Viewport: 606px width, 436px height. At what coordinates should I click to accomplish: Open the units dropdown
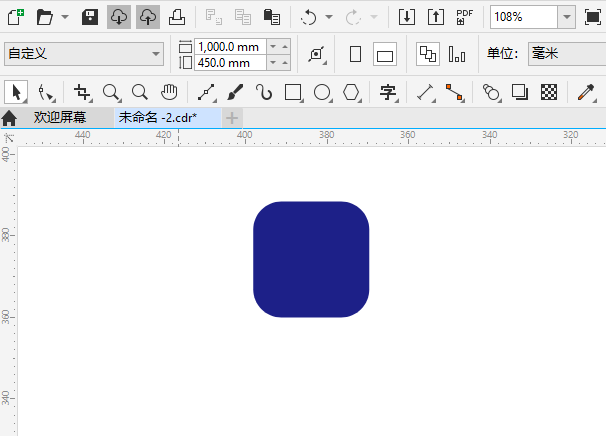565,54
